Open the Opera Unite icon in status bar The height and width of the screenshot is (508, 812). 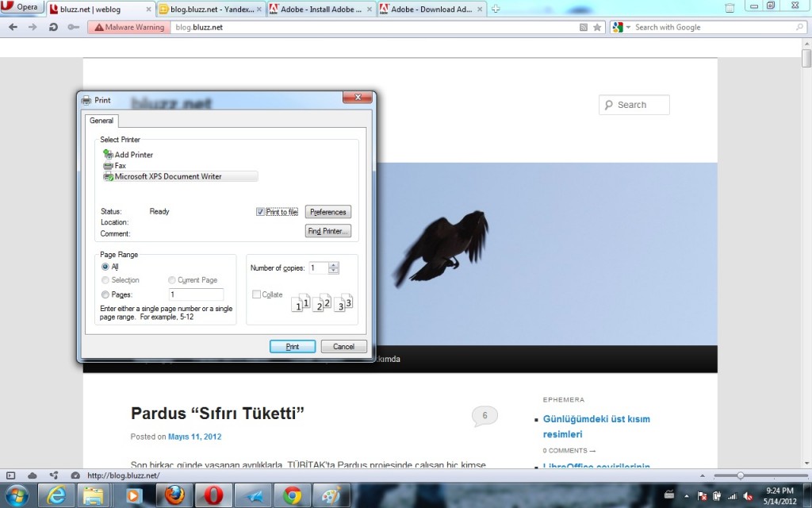tap(53, 475)
